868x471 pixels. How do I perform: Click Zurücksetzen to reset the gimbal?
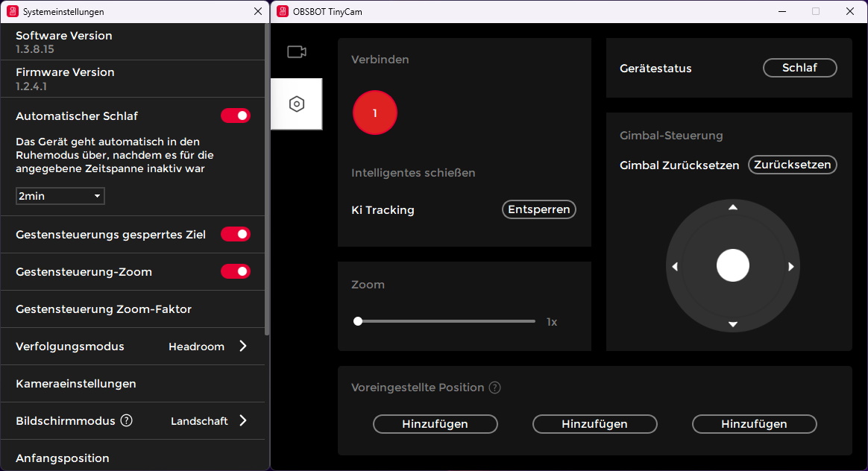[792, 165]
